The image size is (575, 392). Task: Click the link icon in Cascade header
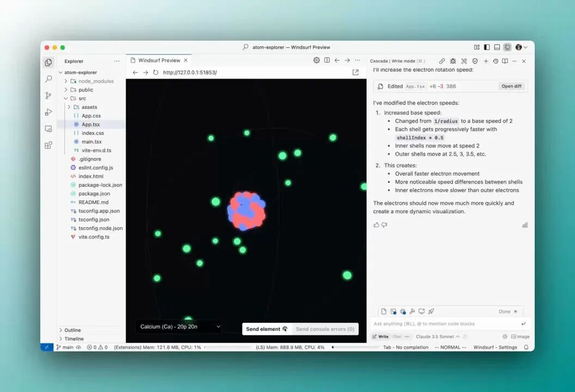click(442, 61)
